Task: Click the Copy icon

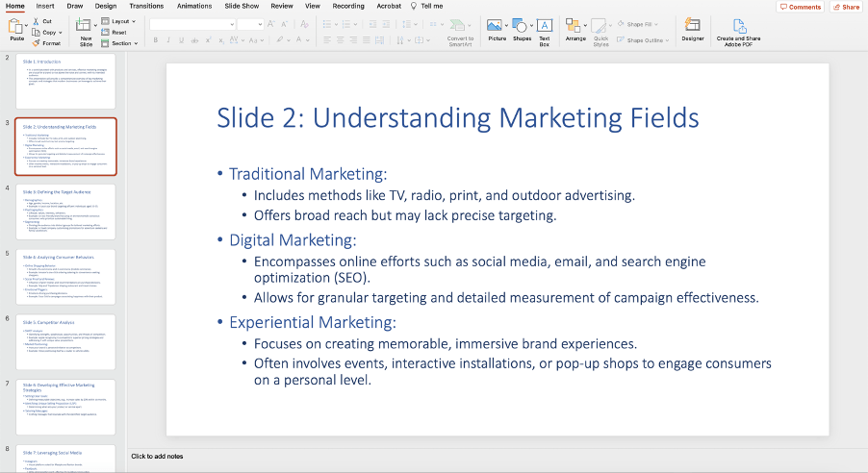Action: (36, 32)
